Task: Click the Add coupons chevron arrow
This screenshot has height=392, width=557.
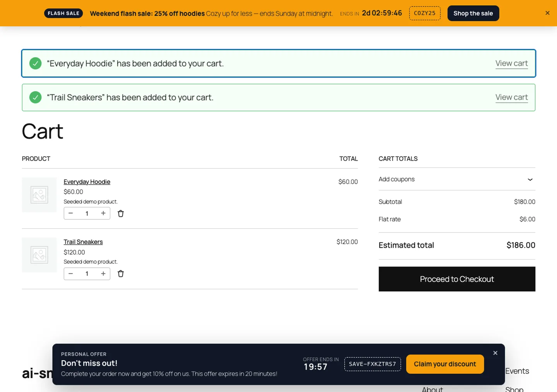Action: coord(530,180)
